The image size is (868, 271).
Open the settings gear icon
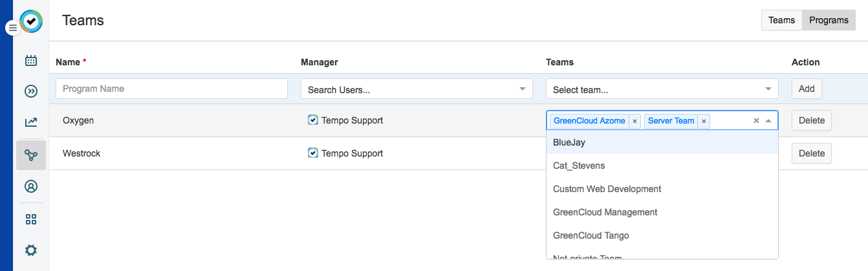pos(31,250)
